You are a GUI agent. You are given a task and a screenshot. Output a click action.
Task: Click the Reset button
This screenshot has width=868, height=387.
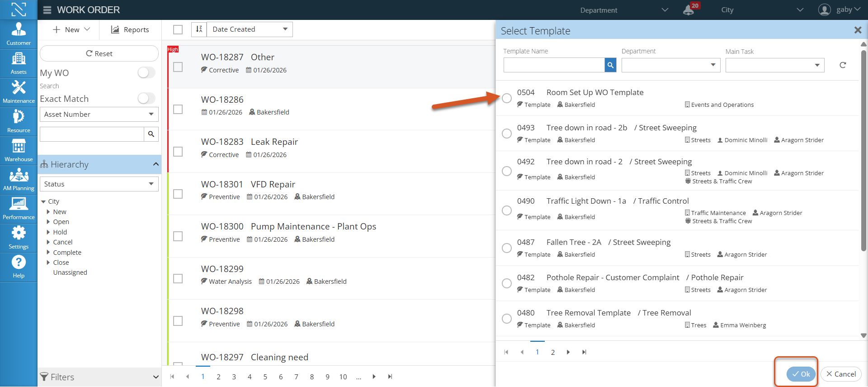click(x=99, y=53)
